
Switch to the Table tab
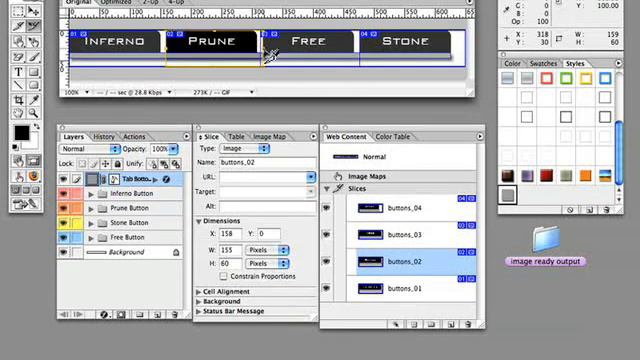236,137
